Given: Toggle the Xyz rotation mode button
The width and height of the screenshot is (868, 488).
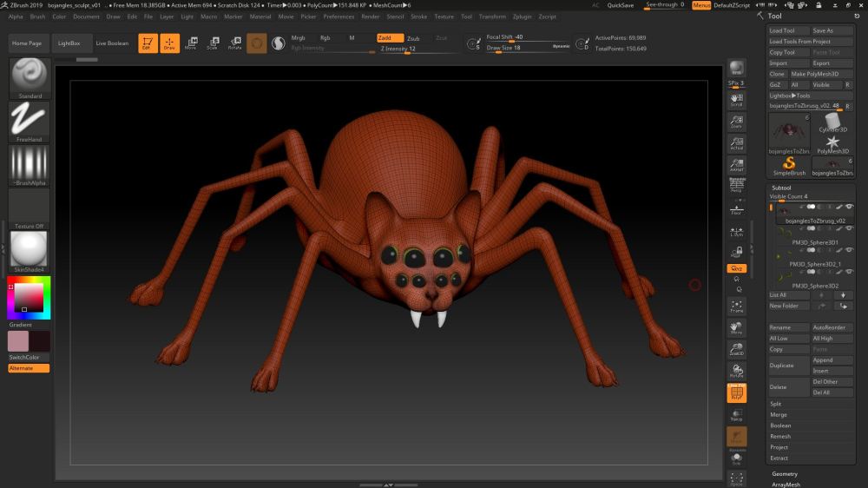Looking at the screenshot, I should (x=736, y=268).
